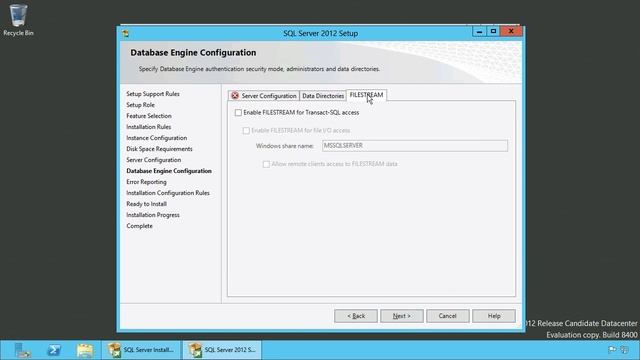Click the error icon on Server Configuration tab
Image resolution: width=640 pixels, height=360 pixels.
pyautogui.click(x=235, y=96)
